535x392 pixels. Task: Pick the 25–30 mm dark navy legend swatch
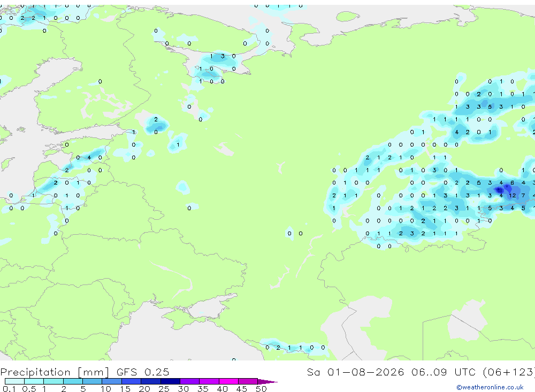pos(170,381)
